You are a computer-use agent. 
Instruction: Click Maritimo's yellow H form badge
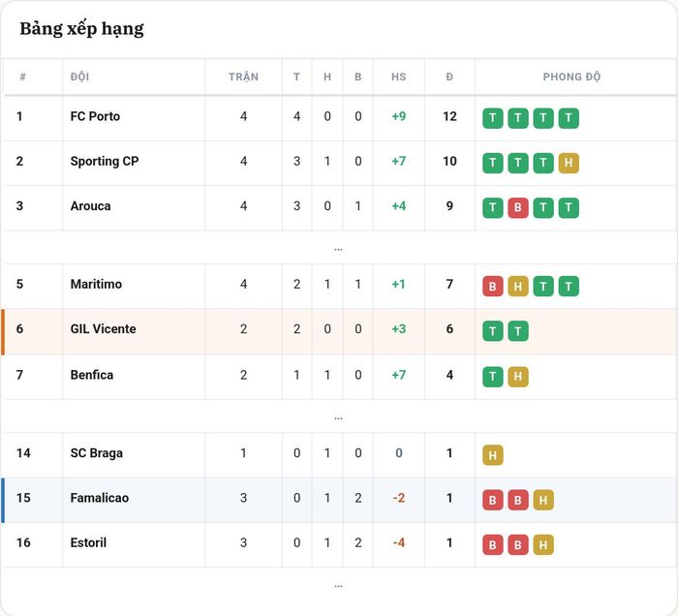coord(517,286)
